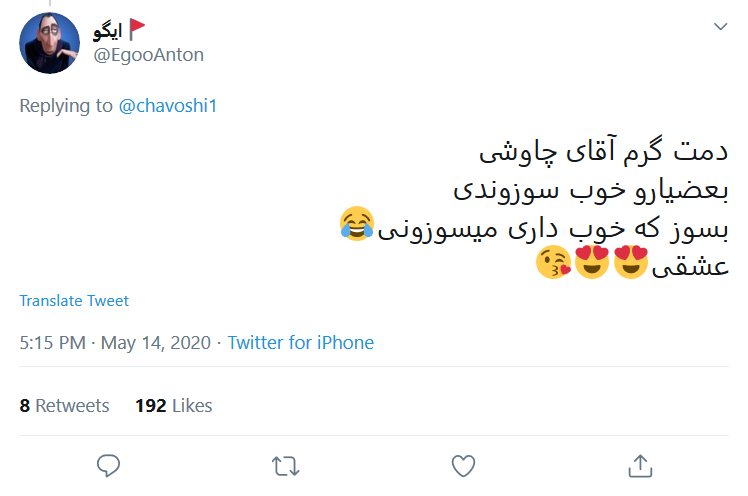View the 8 Retweets list
Image resolution: width=748 pixels, height=496 pixels.
coord(64,405)
